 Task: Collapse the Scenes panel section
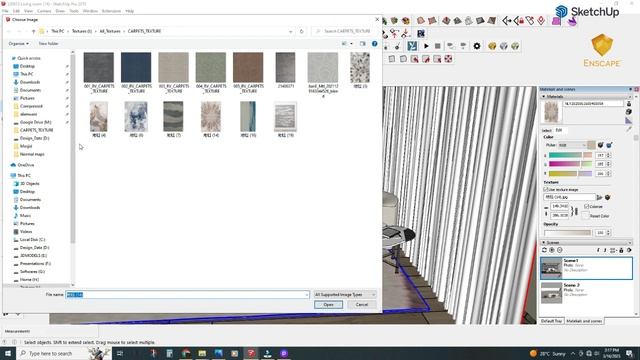544,242
